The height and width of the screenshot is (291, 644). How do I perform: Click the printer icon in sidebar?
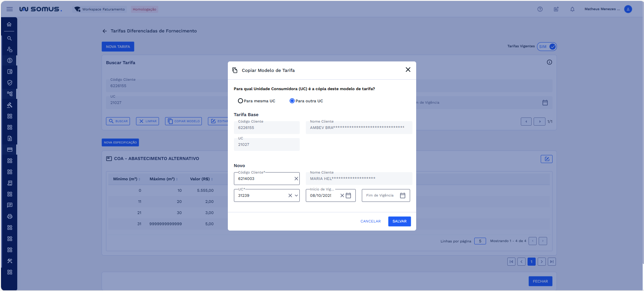(x=9, y=216)
